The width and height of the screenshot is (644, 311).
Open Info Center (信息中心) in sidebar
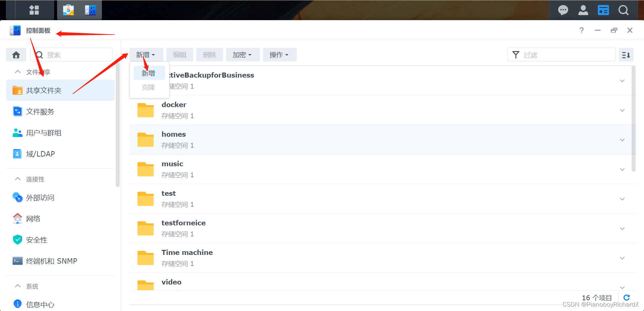[60, 304]
